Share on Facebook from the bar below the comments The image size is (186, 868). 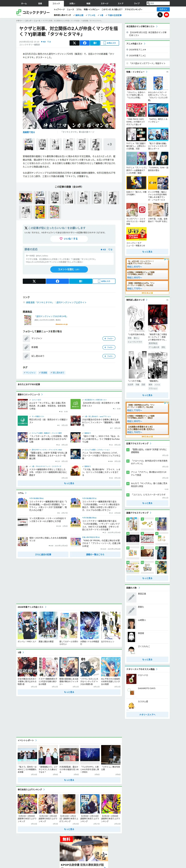[x=57, y=281]
